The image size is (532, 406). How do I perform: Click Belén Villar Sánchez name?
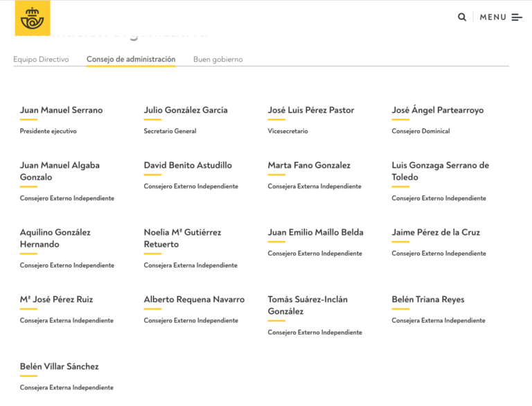pyautogui.click(x=59, y=367)
